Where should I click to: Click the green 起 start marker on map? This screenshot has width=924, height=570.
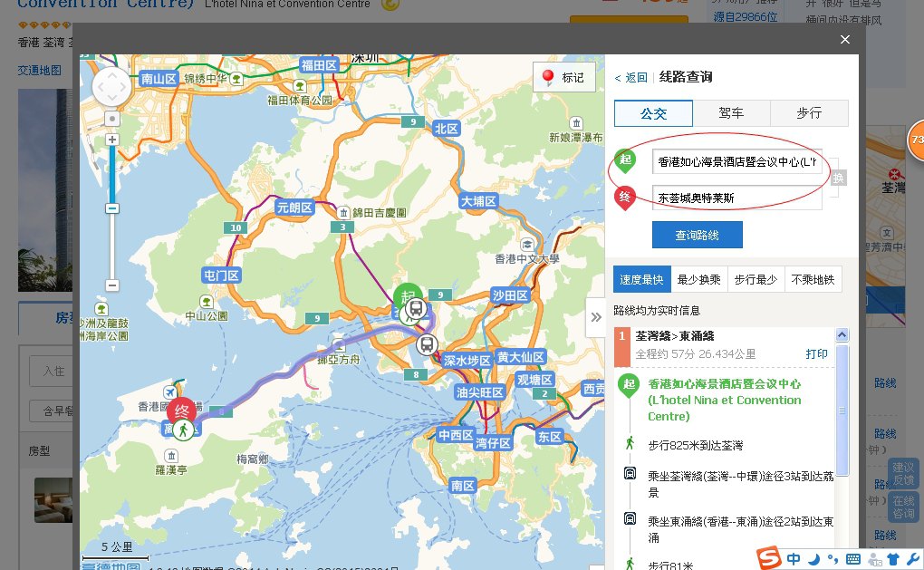407,296
